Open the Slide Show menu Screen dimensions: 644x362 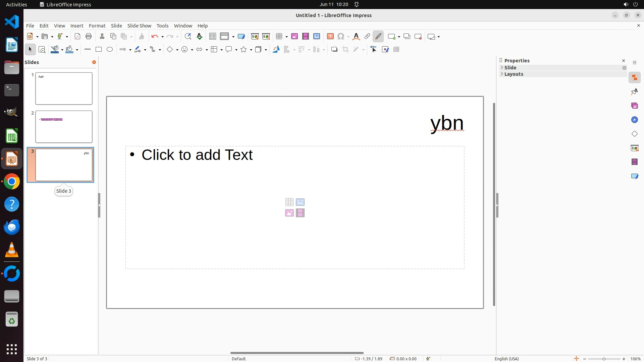139,26
